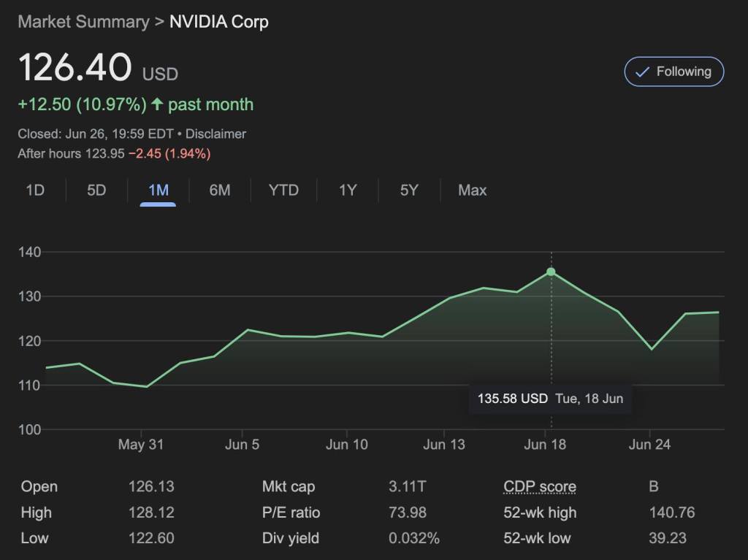748x560 pixels.
Task: Click the CDP score label
Action: tap(539, 487)
